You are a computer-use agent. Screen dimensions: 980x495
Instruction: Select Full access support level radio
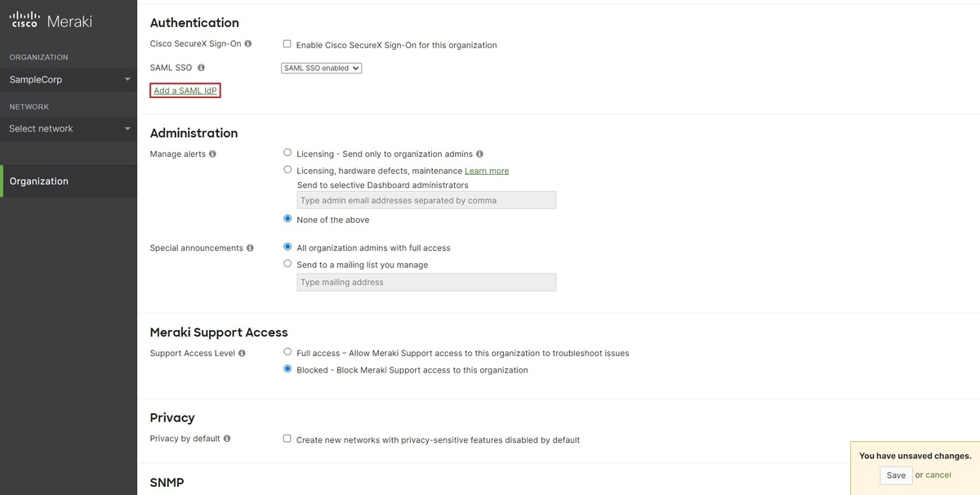(x=287, y=352)
